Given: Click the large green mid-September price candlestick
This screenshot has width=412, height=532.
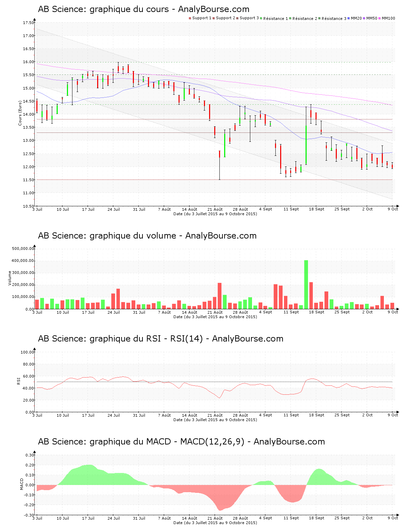Looking at the screenshot, I should coord(306,145).
